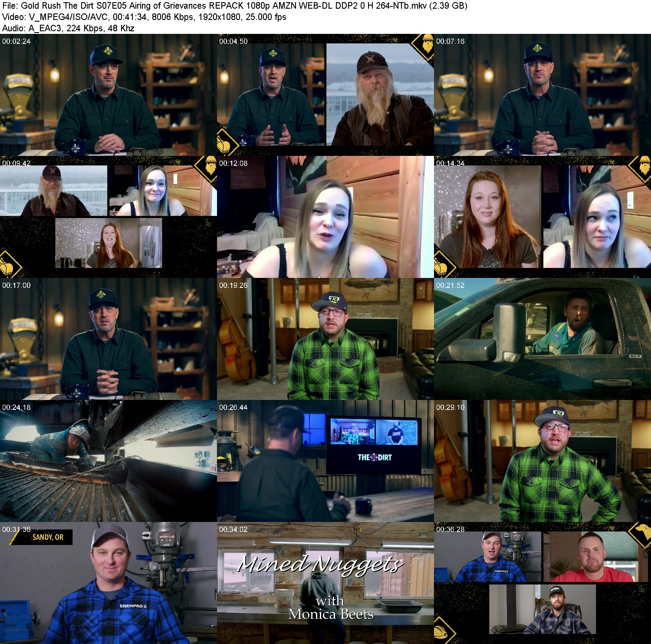Open the Mined Nuggets thumbnail at 00:34:02

[x=325, y=583]
